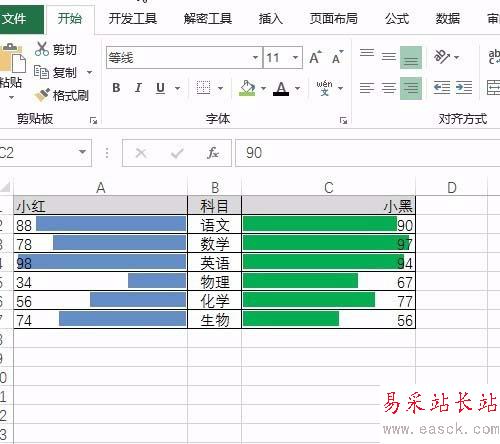Screen dimensions: 500x444
Task: Switch to the 解密工具 tab
Action: pyautogui.click(x=208, y=19)
